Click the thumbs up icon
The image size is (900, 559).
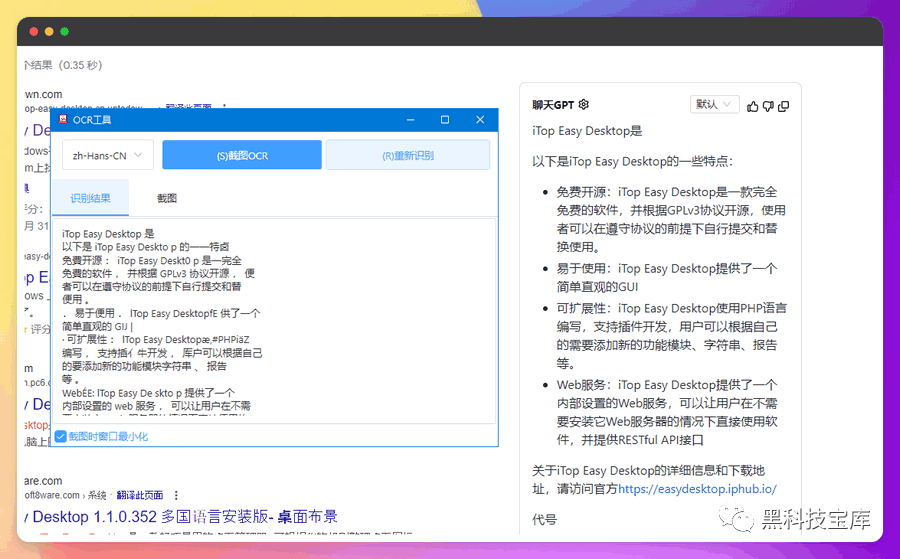(x=752, y=106)
